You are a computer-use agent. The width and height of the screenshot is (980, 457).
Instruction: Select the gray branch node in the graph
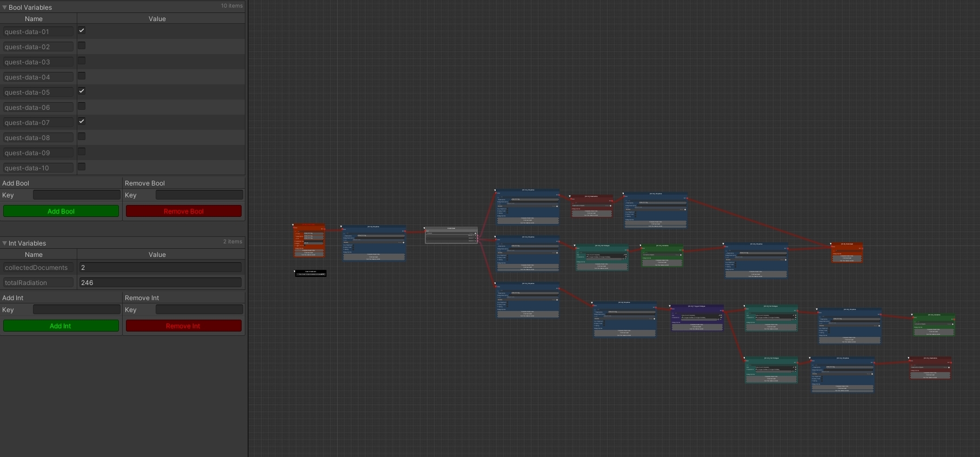click(x=451, y=229)
